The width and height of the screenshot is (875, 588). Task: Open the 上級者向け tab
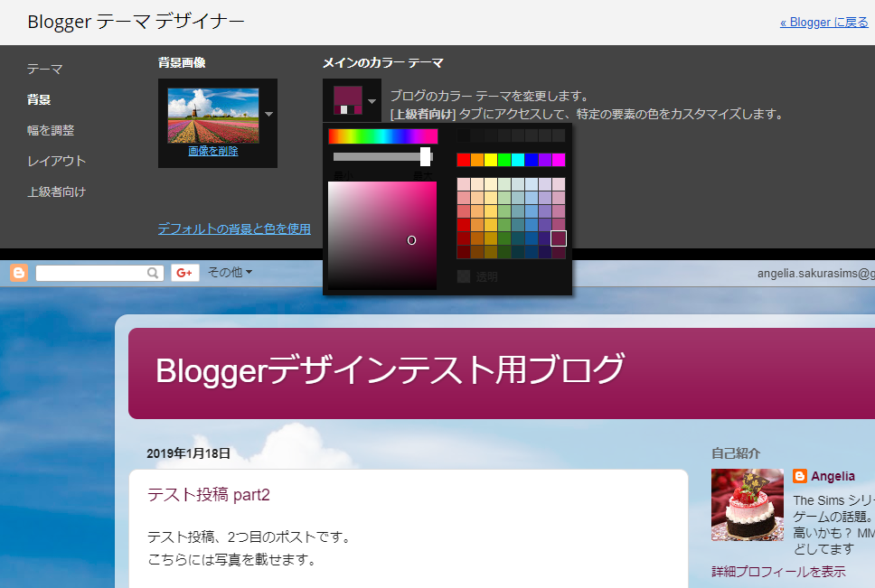[x=56, y=191]
